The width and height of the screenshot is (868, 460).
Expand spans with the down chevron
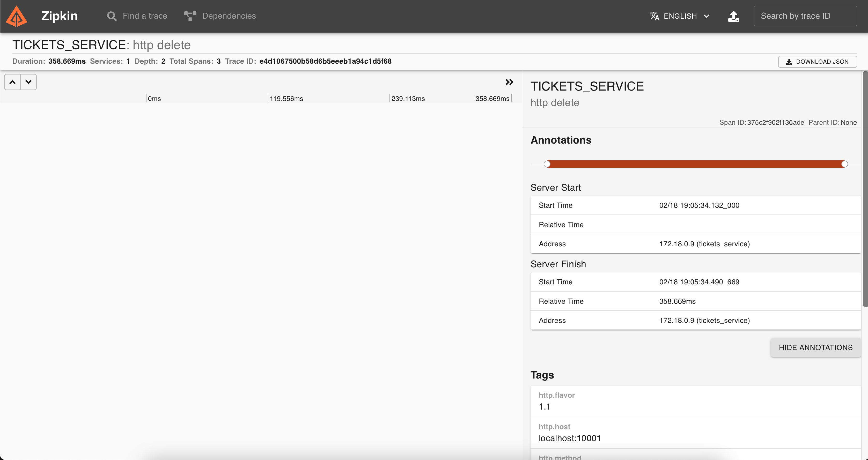click(29, 82)
